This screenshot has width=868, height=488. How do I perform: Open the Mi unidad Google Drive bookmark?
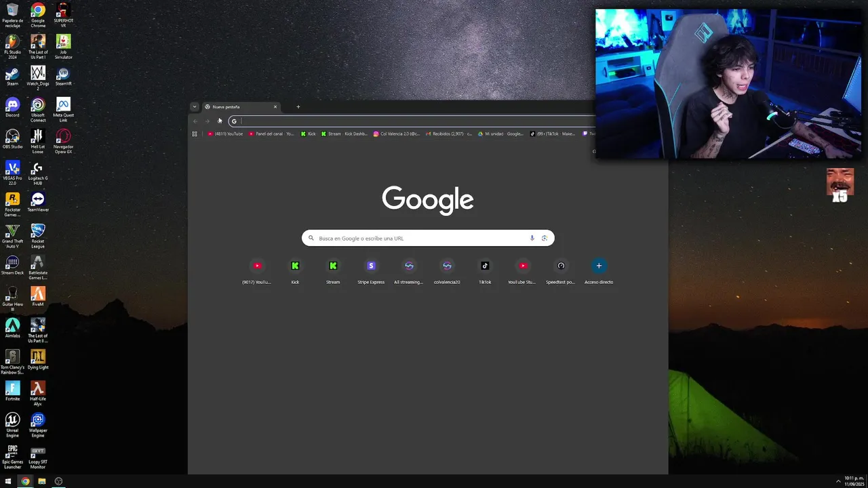pyautogui.click(x=500, y=134)
